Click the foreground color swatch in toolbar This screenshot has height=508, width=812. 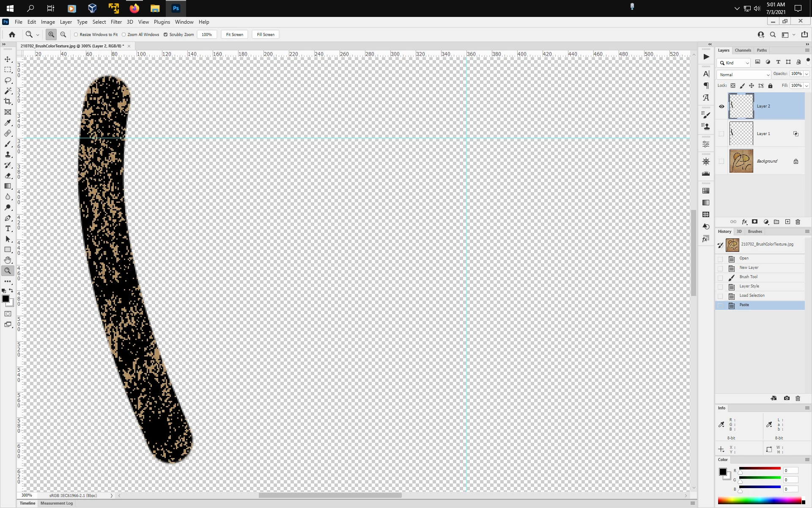coord(5,299)
